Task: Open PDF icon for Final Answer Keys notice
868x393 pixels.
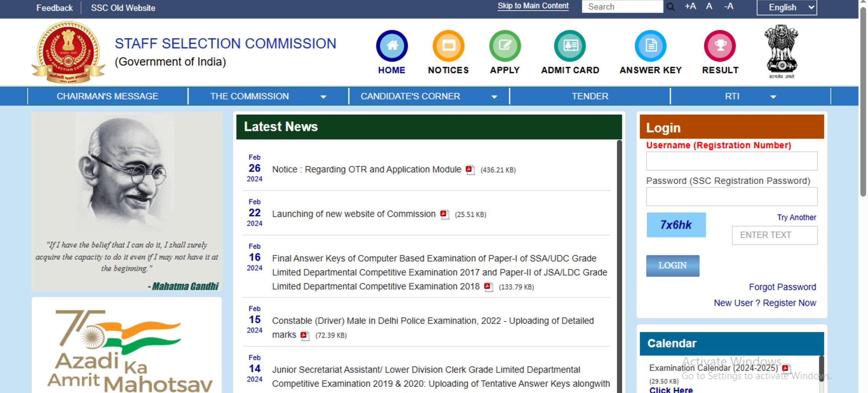Action: pos(488,287)
